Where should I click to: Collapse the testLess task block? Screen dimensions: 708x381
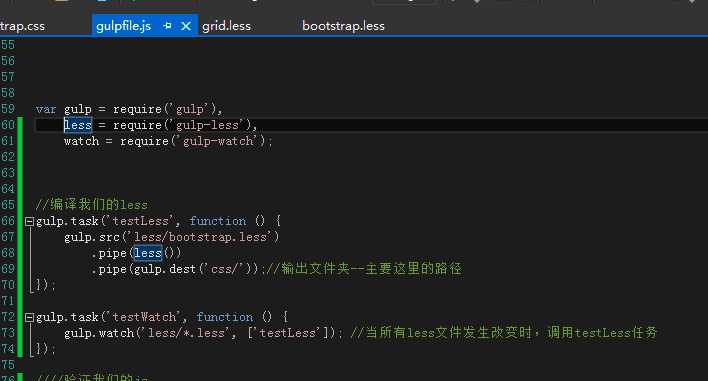pos(29,221)
